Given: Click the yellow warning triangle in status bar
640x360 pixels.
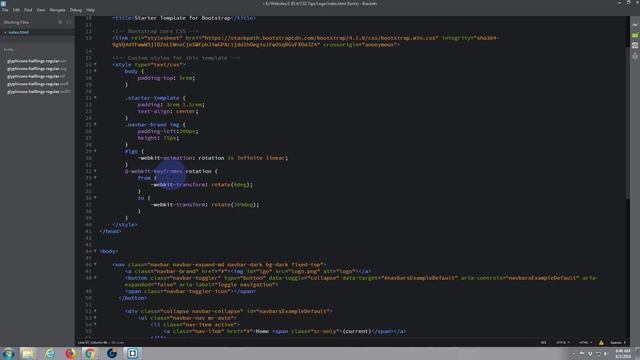Looking at the screenshot, I should click(601, 342).
